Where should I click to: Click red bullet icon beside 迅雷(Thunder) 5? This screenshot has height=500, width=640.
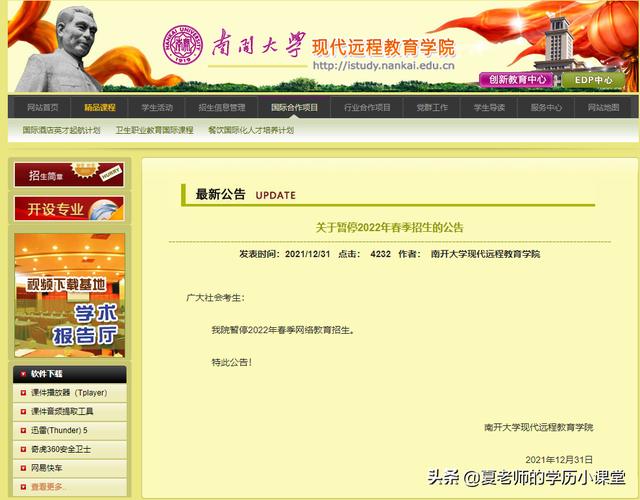point(23,430)
